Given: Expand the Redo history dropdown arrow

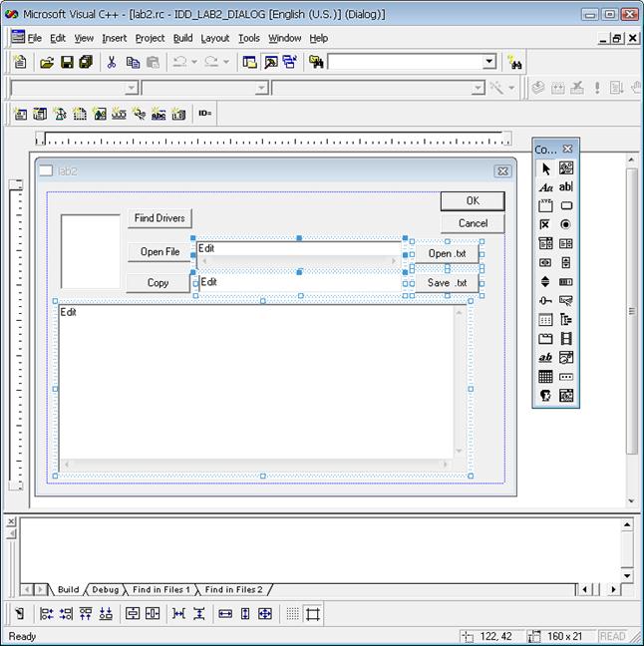Looking at the screenshot, I should [x=226, y=62].
